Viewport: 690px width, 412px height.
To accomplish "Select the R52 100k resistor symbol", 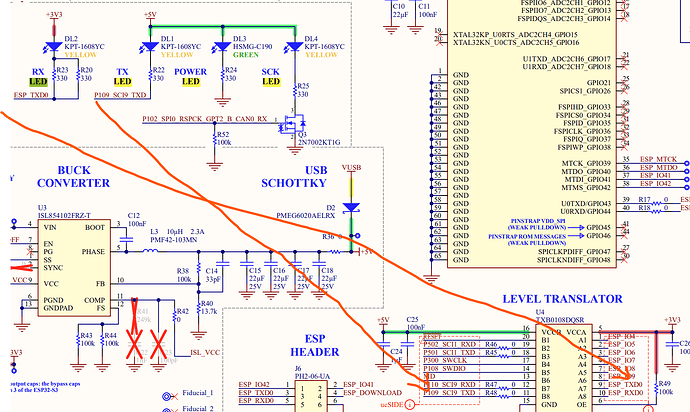I will click(215, 139).
